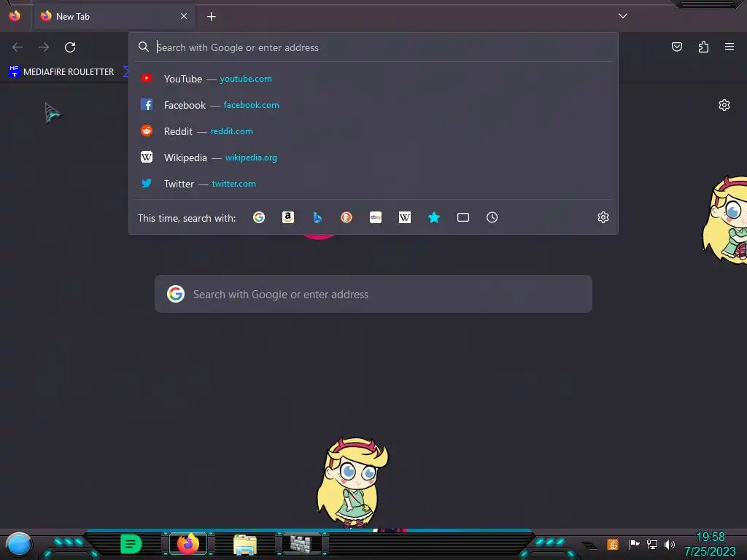The height and width of the screenshot is (560, 747).
Task: Open Start orb on taskbar
Action: point(18,544)
